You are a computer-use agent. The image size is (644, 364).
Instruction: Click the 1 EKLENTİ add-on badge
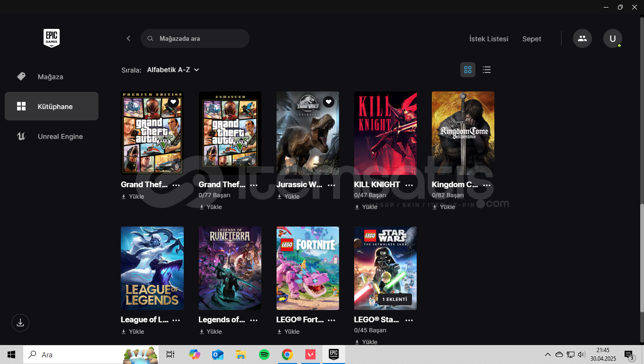[394, 300]
